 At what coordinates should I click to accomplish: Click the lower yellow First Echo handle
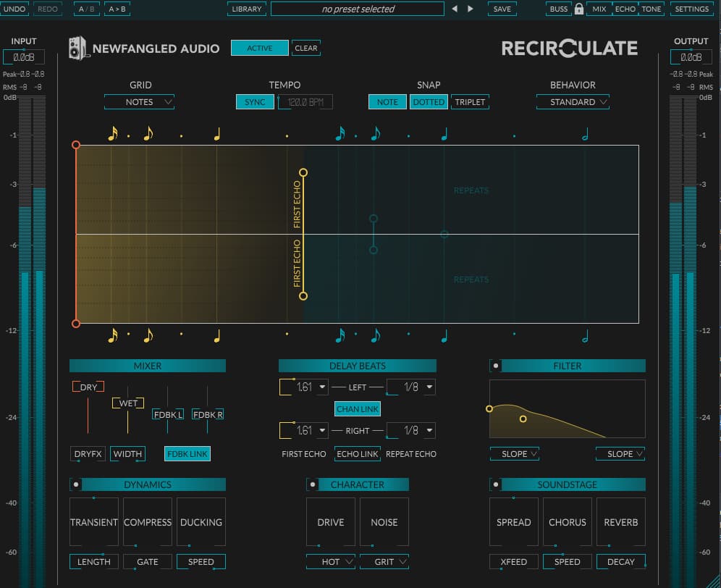pyautogui.click(x=303, y=296)
